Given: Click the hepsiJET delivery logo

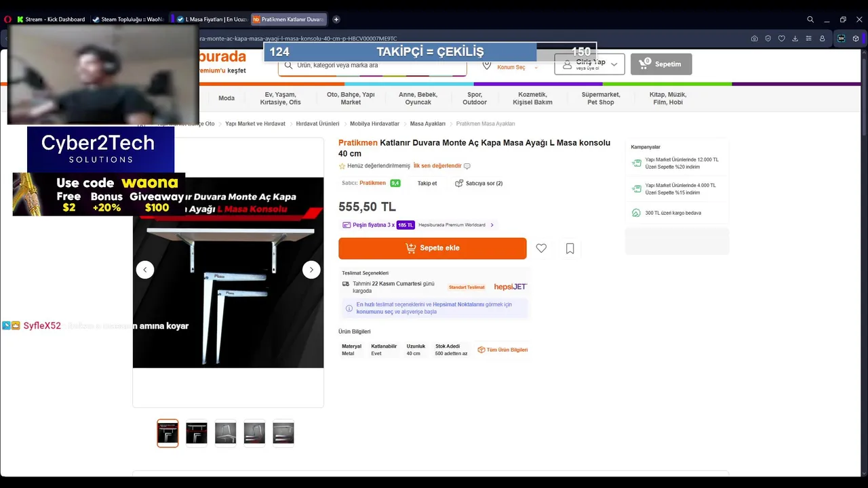Looking at the screenshot, I should click(x=511, y=287).
